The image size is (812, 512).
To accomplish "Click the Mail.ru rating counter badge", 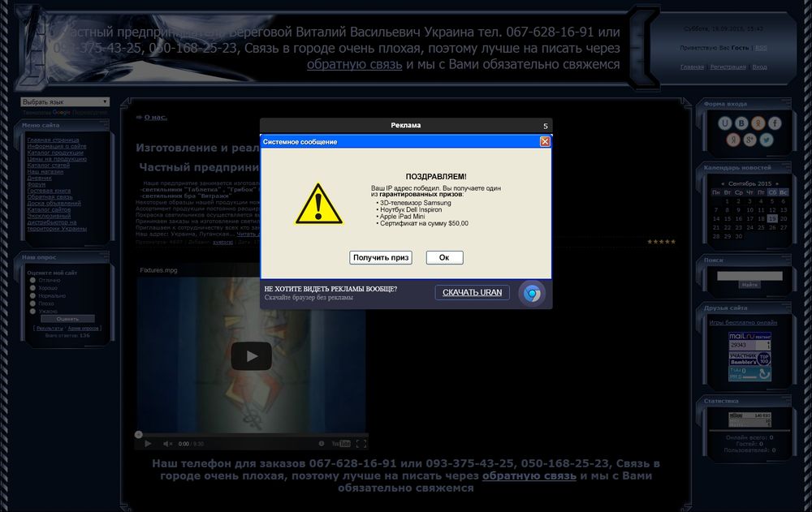I will (x=749, y=341).
